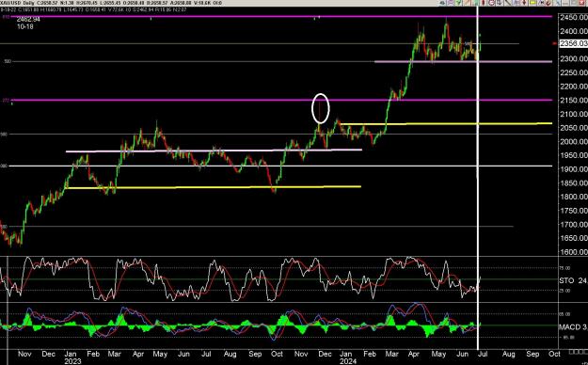Select the yellow horizontal line near 2060

tap(446, 123)
